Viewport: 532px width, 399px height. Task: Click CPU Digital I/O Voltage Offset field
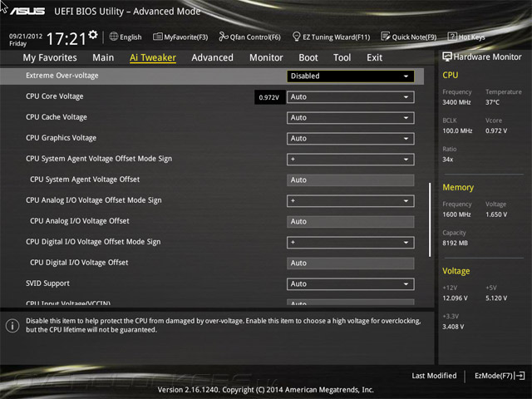[351, 264]
